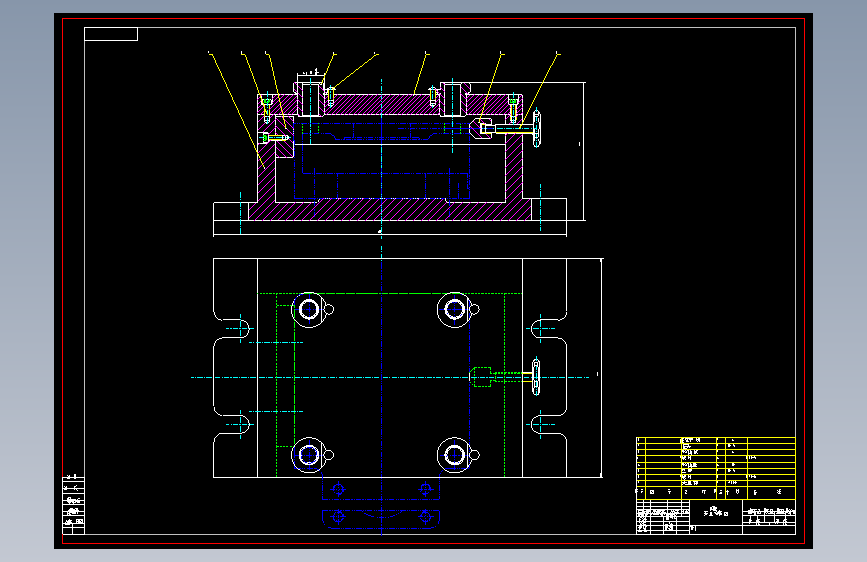Pick the upper-left guide bushing circle in plan view
Viewport: 867px width, 562px height.
pyautogui.click(x=309, y=310)
